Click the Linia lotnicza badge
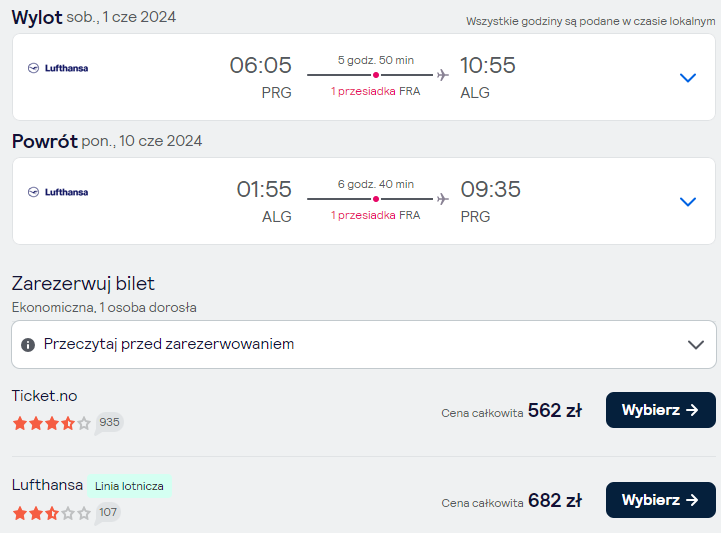 pos(129,486)
